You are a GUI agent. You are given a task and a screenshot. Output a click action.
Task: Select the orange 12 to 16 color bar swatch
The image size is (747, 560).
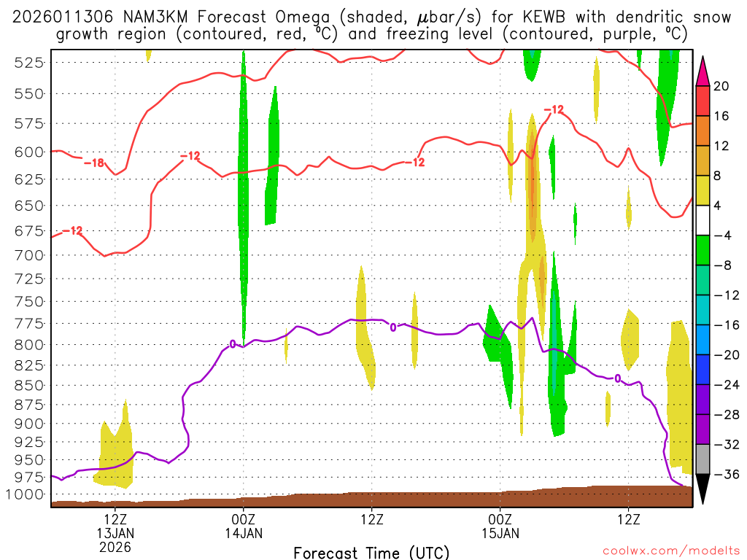coord(703,131)
